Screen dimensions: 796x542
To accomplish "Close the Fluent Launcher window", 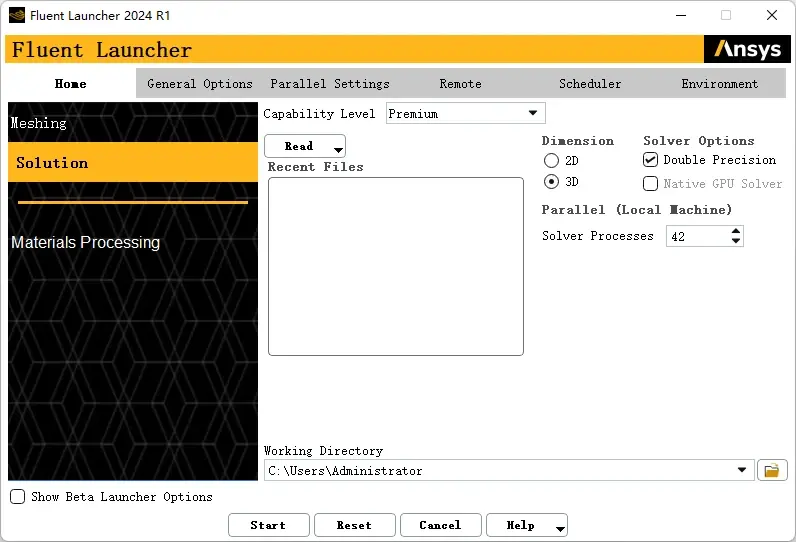I will 772,15.
